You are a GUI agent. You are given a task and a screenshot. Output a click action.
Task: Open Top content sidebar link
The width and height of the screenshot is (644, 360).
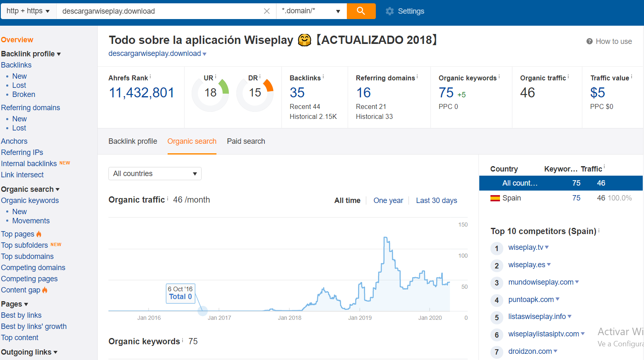point(19,338)
